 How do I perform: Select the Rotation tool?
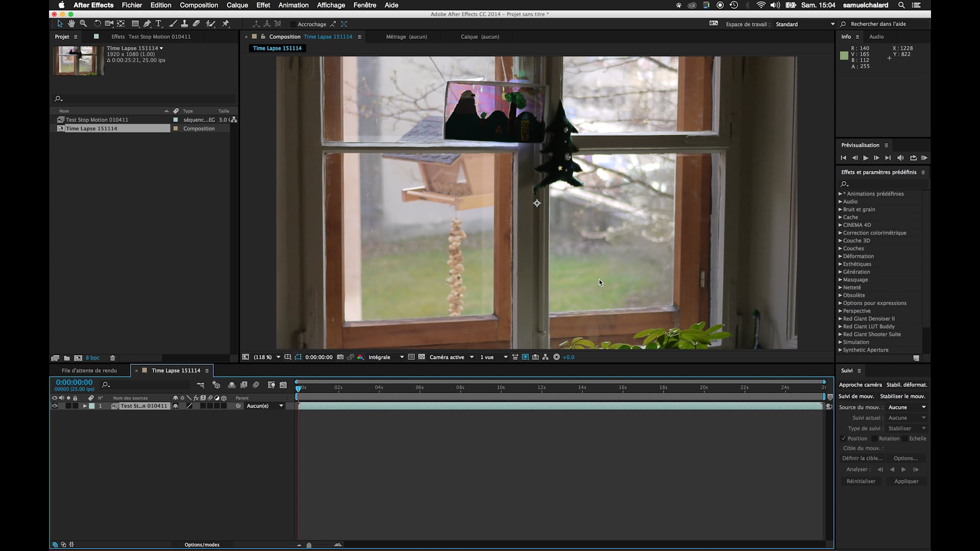coord(97,24)
